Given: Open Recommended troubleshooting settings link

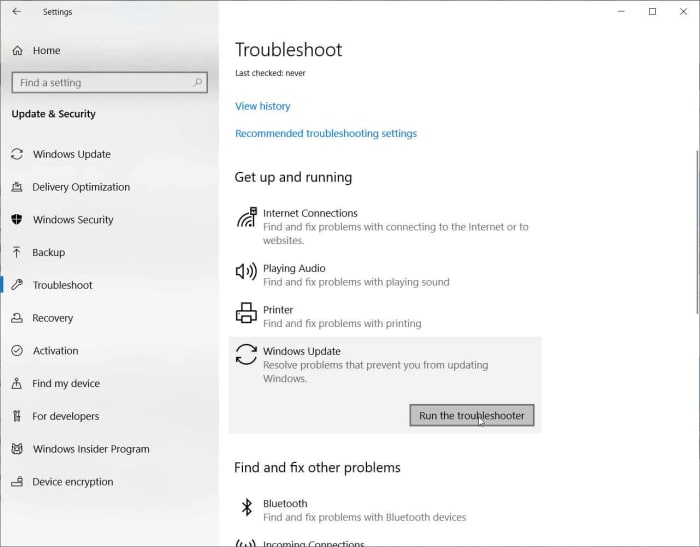Looking at the screenshot, I should tap(325, 133).
